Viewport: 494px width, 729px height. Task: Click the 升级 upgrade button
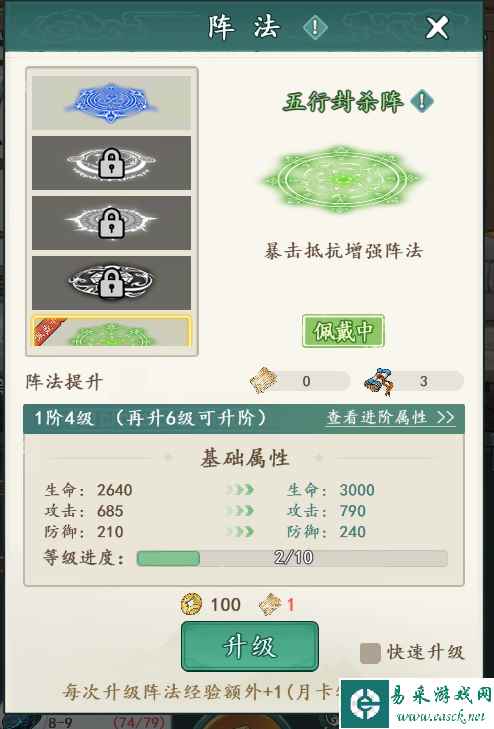coord(250,646)
